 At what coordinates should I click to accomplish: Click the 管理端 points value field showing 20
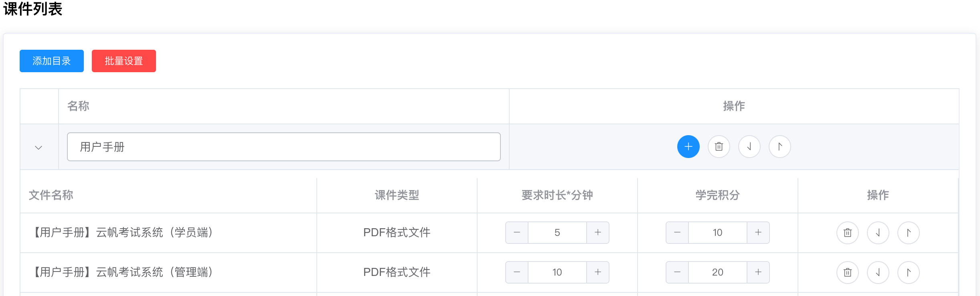[x=718, y=272]
